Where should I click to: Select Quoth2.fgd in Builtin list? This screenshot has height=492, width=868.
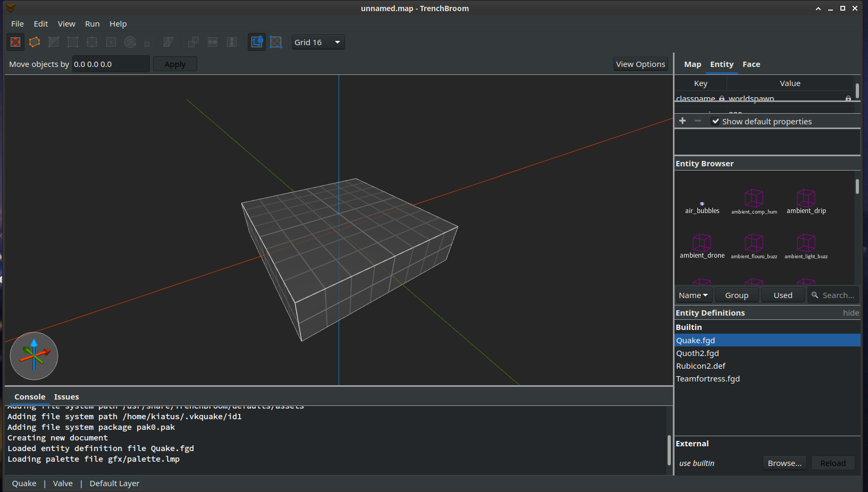pos(767,353)
